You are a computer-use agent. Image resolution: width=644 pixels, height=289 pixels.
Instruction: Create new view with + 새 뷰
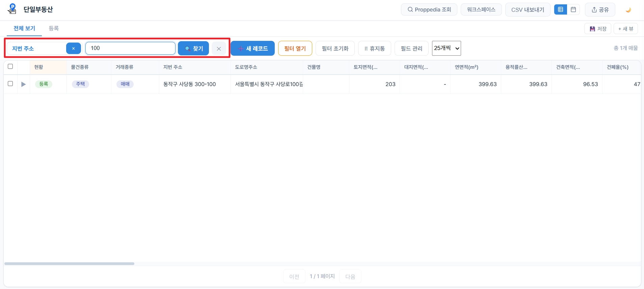625,29
